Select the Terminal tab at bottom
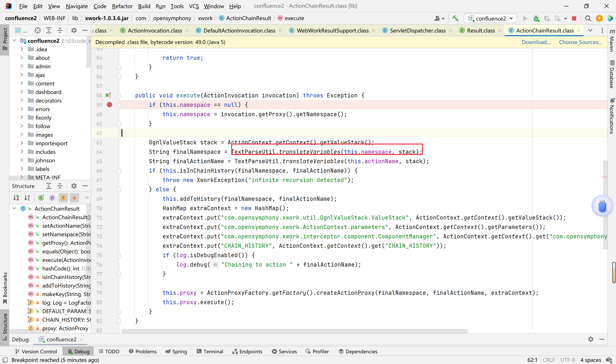This screenshot has width=616, height=364. pyautogui.click(x=213, y=351)
